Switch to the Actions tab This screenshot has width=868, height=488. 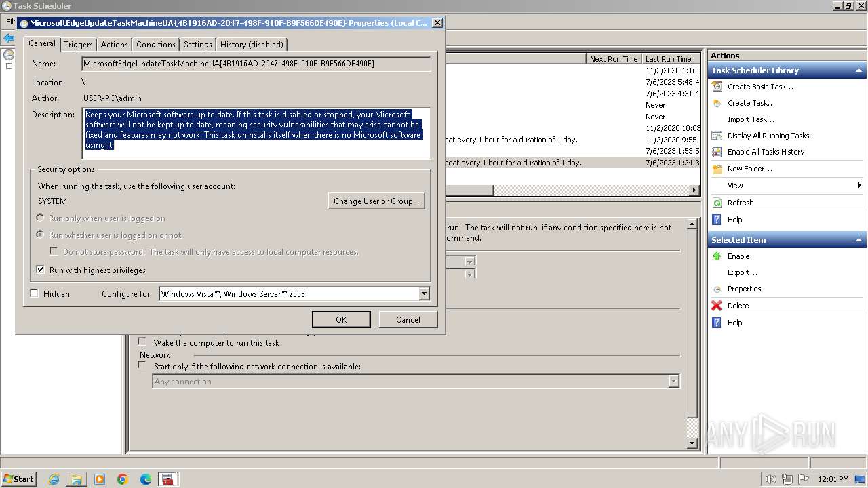coord(114,45)
